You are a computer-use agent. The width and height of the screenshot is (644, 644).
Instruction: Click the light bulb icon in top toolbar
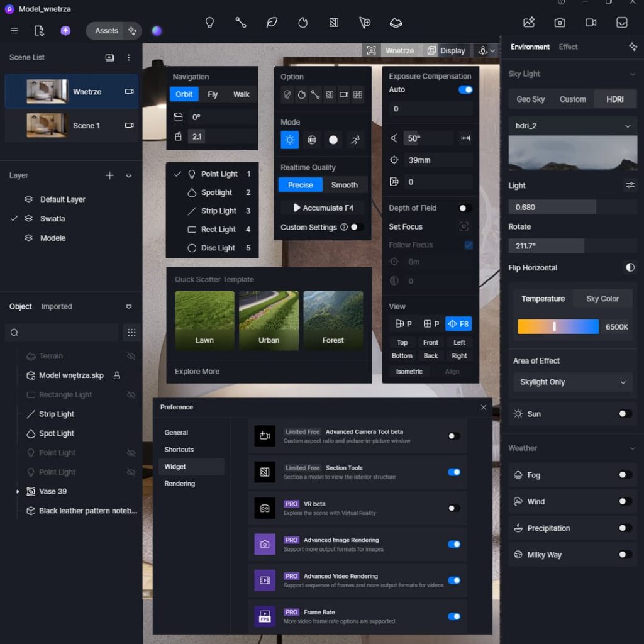point(210,23)
